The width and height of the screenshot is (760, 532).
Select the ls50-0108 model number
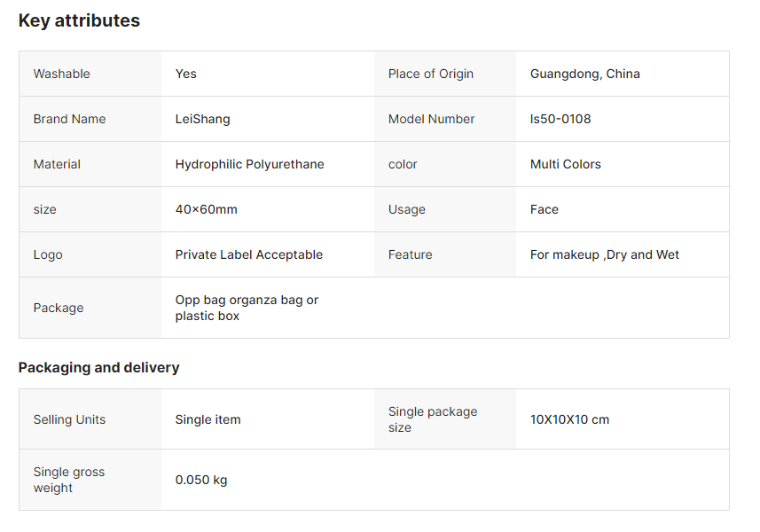pyautogui.click(x=560, y=119)
